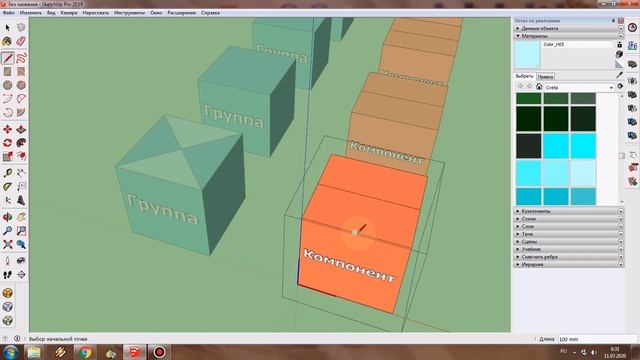Image resolution: width=640 pixels, height=360 pixels.
Task: Click the SketchUp taskbar button
Action: (135, 352)
